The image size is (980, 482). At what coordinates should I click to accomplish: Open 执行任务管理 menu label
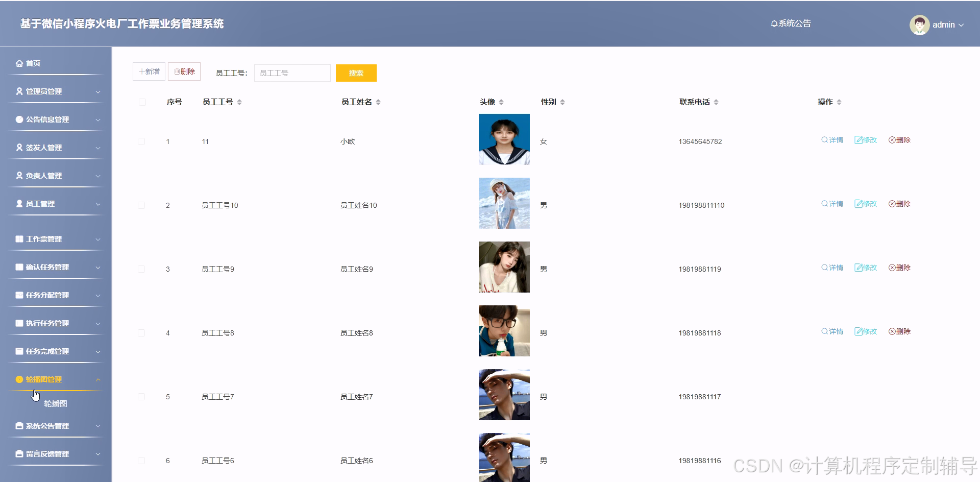[47, 323]
